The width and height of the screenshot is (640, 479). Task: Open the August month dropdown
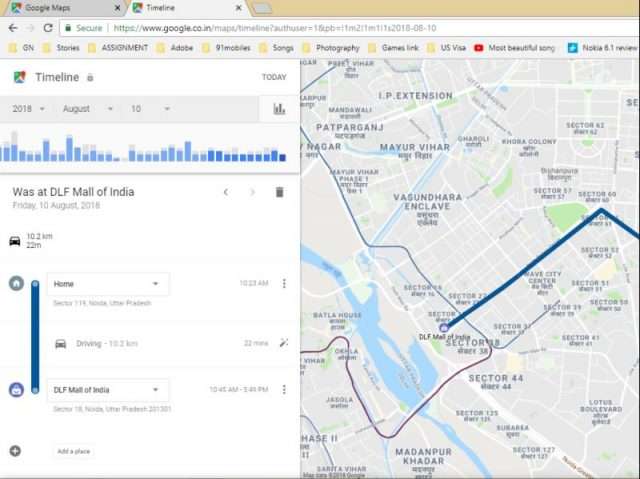[88, 108]
